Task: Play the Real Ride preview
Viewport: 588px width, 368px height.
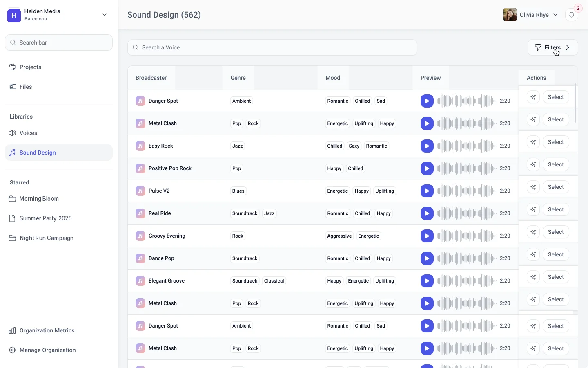Action: (427, 213)
